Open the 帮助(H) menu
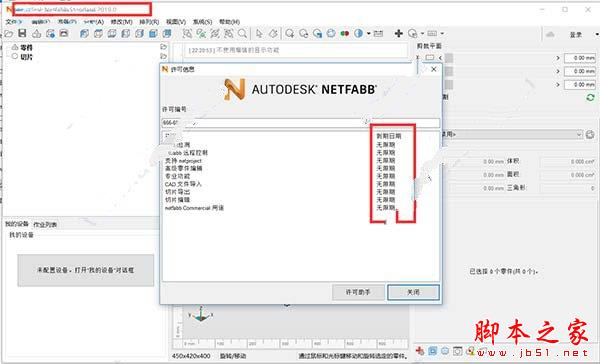The image size is (600, 364). (229, 22)
